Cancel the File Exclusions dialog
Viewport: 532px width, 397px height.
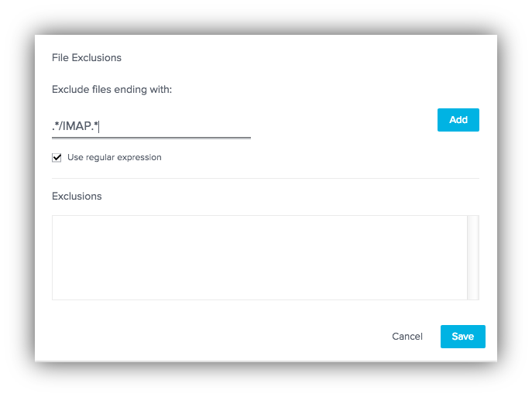[x=407, y=337]
